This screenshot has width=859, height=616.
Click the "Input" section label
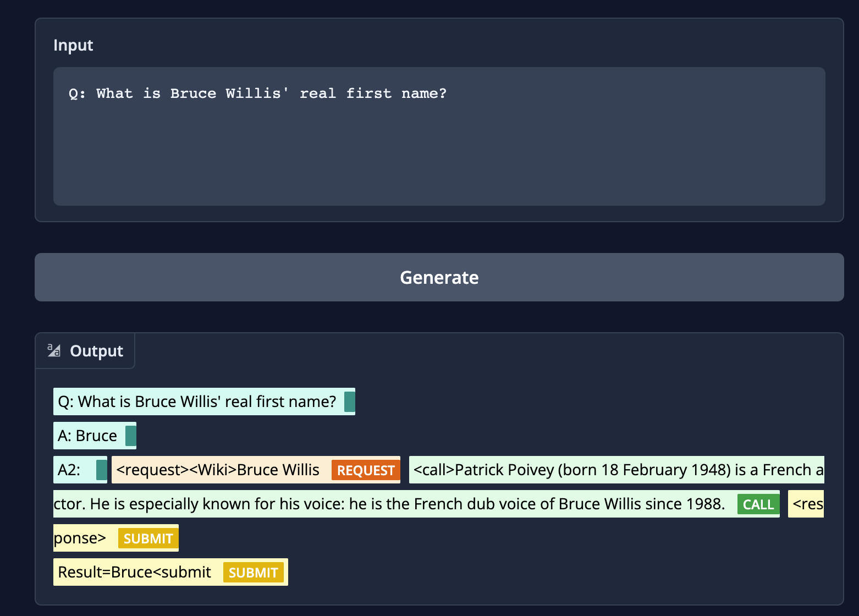point(73,45)
